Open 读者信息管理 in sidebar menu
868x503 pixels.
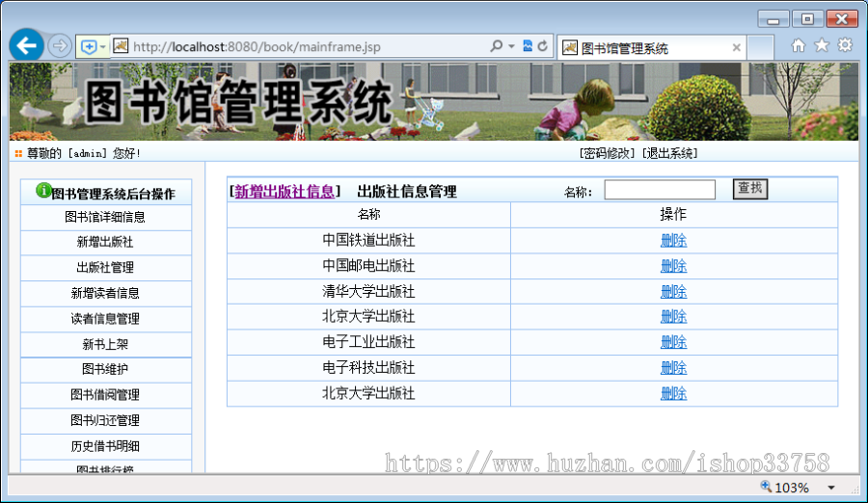[x=105, y=319]
